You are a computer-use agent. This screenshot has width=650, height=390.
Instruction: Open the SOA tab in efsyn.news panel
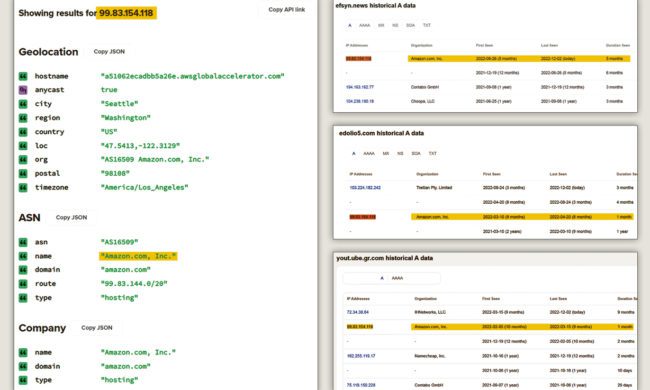click(x=410, y=25)
